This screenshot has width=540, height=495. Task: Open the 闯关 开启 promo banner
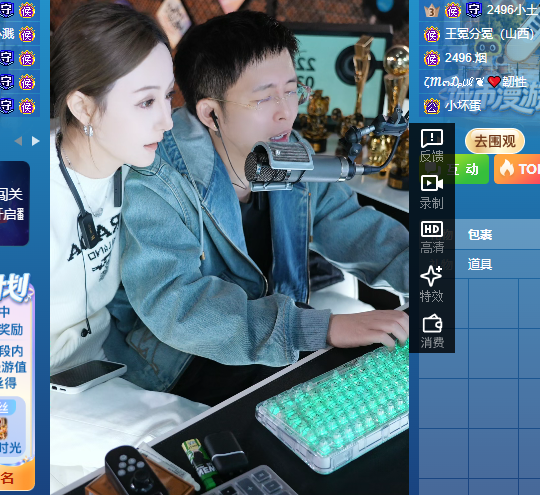pyautogui.click(x=14, y=203)
